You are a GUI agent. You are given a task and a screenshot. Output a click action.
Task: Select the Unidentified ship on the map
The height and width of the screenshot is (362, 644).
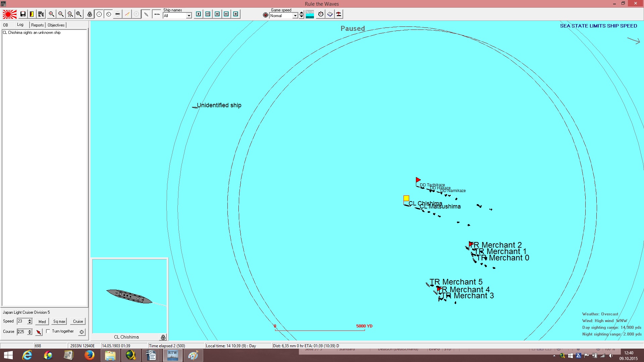pyautogui.click(x=195, y=107)
